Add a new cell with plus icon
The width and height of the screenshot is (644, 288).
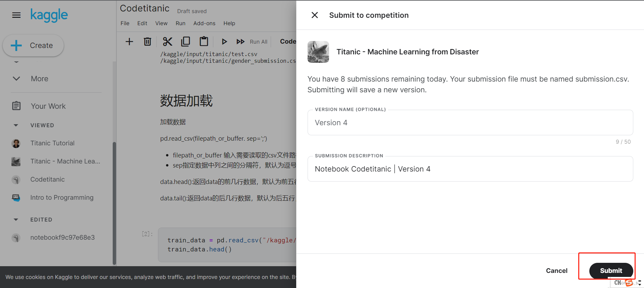coord(129,42)
